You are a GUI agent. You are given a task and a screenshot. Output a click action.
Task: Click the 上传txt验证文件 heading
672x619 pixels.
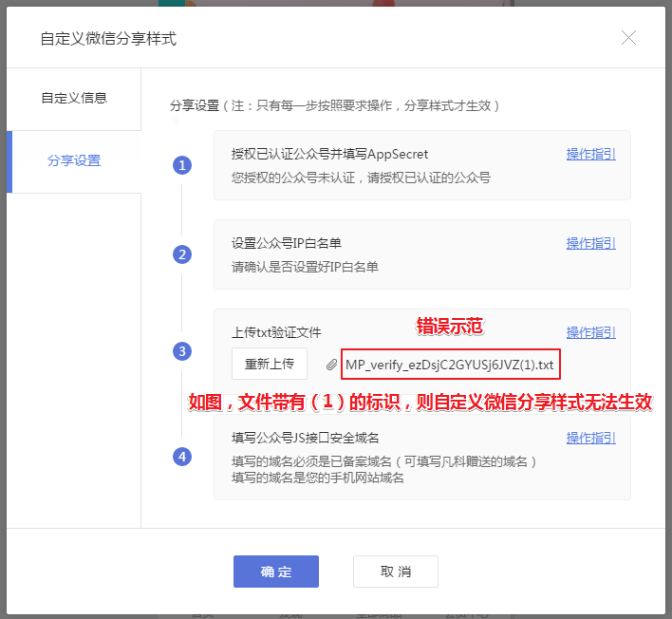pos(276,332)
